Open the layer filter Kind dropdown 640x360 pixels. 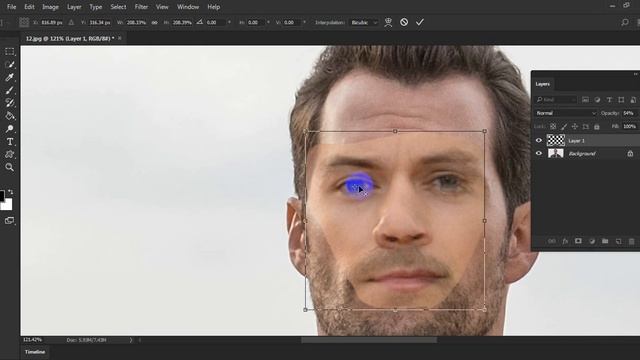pyautogui.click(x=556, y=100)
